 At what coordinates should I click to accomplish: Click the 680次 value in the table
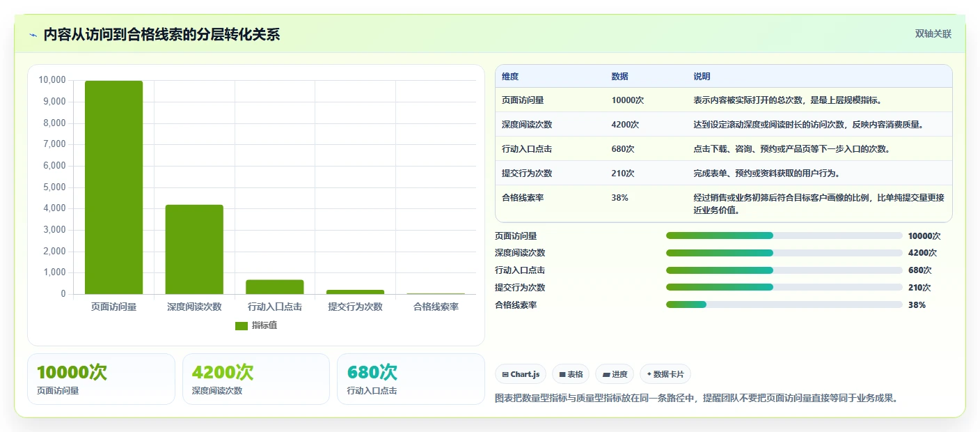[x=623, y=148]
